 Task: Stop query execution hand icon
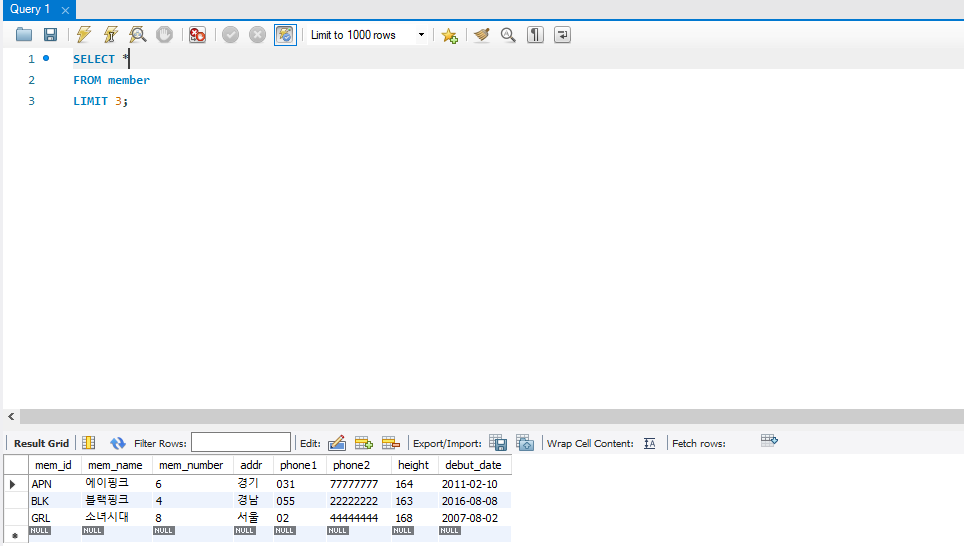(x=165, y=35)
